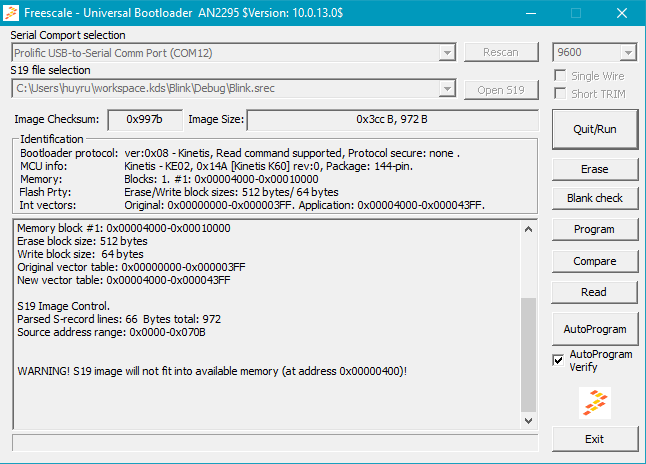Click the Erase button

[x=595, y=169]
